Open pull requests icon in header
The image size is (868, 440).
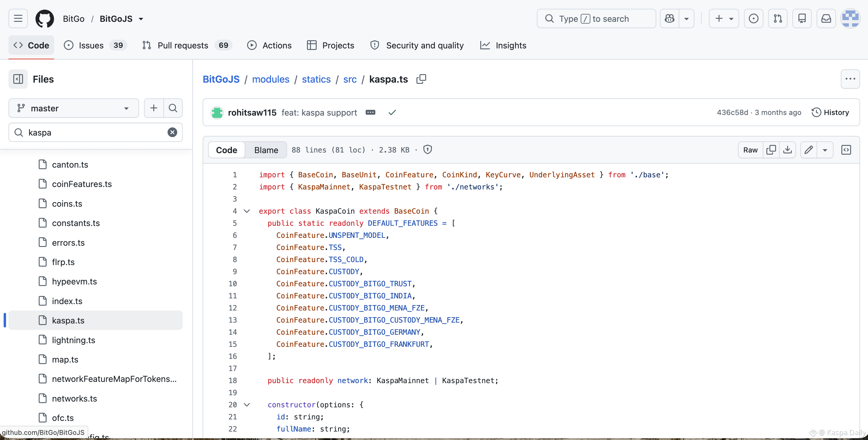[x=778, y=18]
